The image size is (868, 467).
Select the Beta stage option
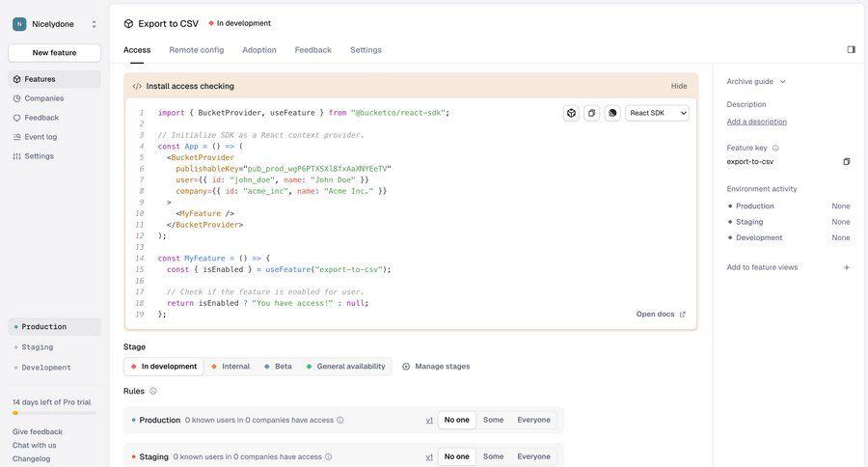point(278,367)
